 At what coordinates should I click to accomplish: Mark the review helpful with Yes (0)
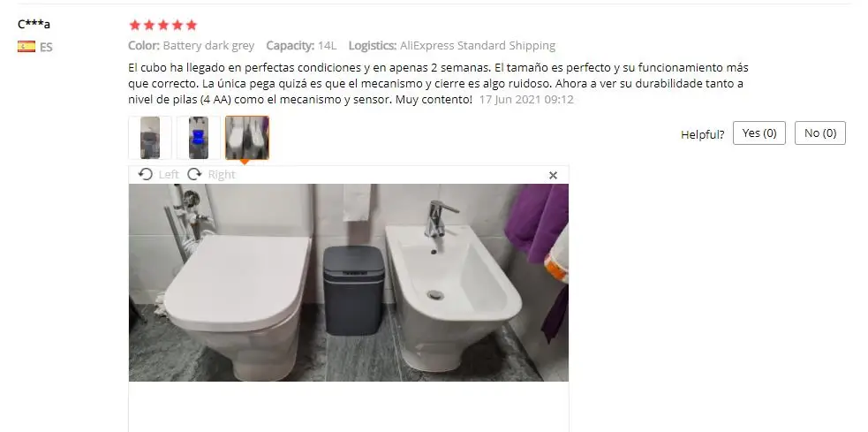coord(759,133)
